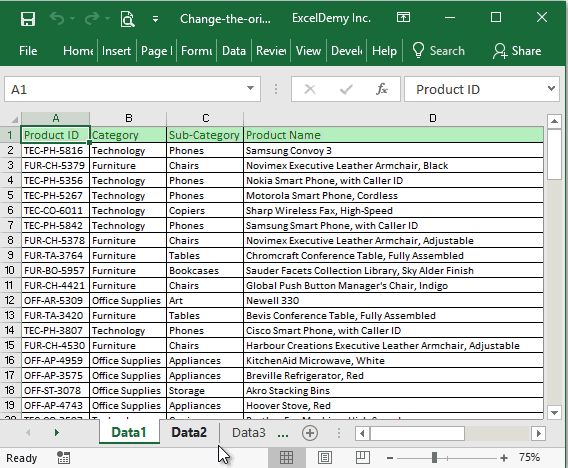Screen dimensions: 568x468
Task: Click the Save icon in Quick Access Toolbar
Action: coord(28,18)
